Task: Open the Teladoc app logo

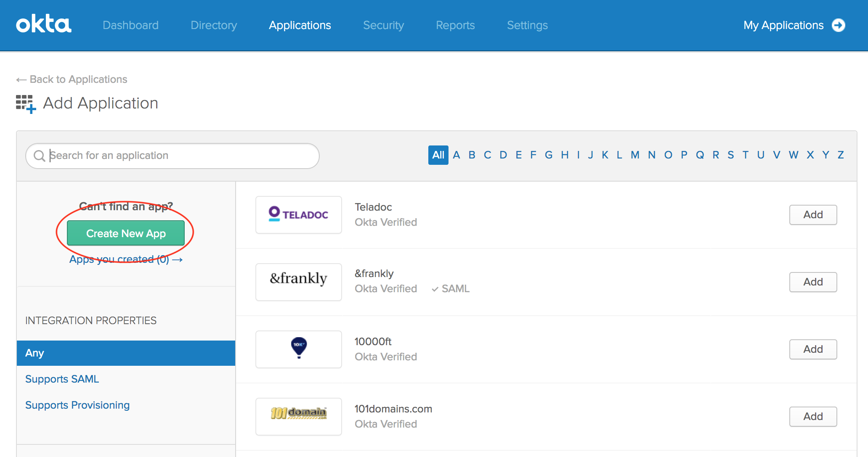Action: 299,215
